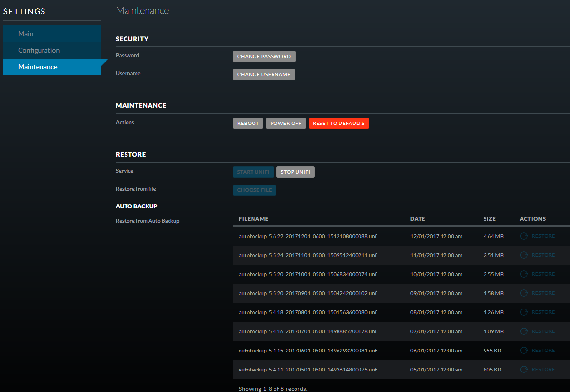Click restore icon for autobackup_5.4.16 file
570x392 pixels.
524,331
